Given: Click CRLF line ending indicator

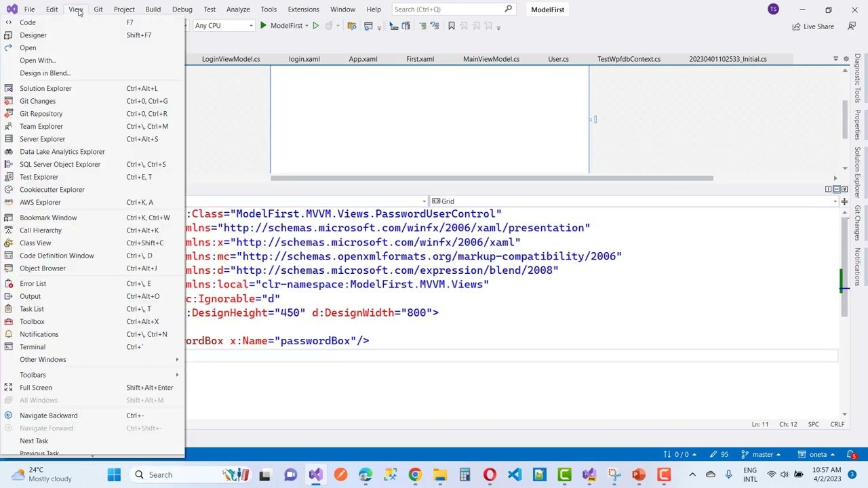Looking at the screenshot, I should pos(837,424).
